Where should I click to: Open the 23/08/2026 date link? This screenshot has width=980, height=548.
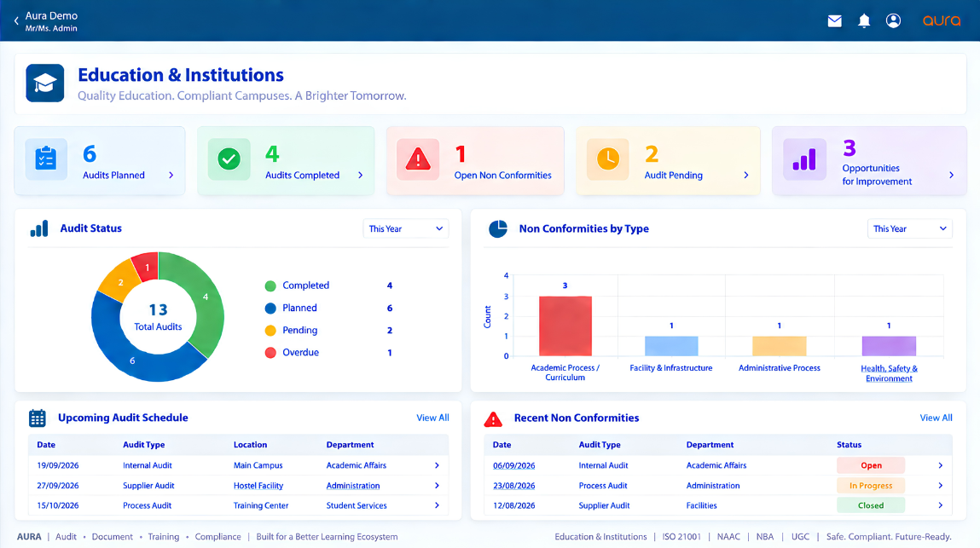click(513, 486)
